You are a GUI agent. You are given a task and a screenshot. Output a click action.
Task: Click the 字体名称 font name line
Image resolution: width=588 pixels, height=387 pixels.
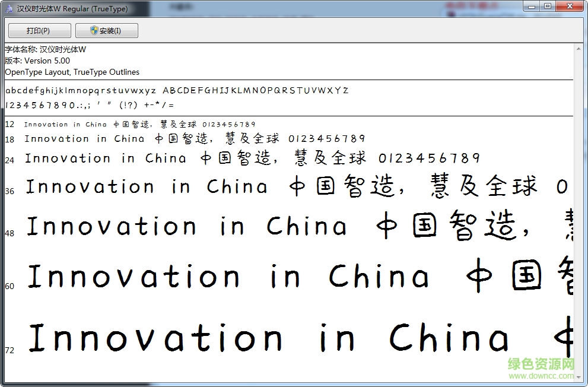(46, 49)
